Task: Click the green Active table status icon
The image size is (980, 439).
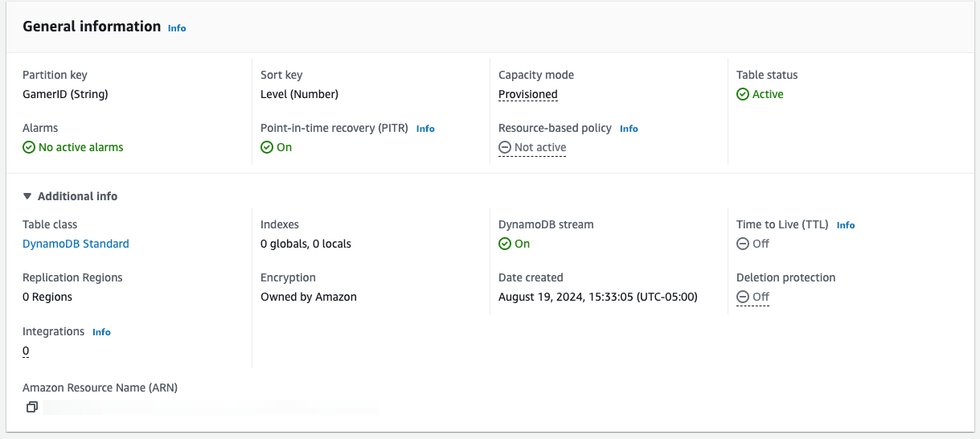Action: tap(743, 94)
